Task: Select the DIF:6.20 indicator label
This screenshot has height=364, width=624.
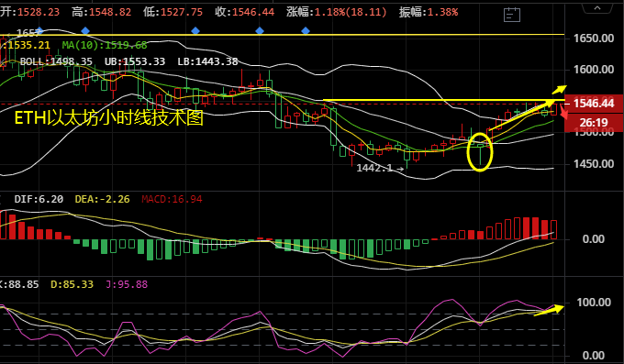Action: (x=39, y=199)
